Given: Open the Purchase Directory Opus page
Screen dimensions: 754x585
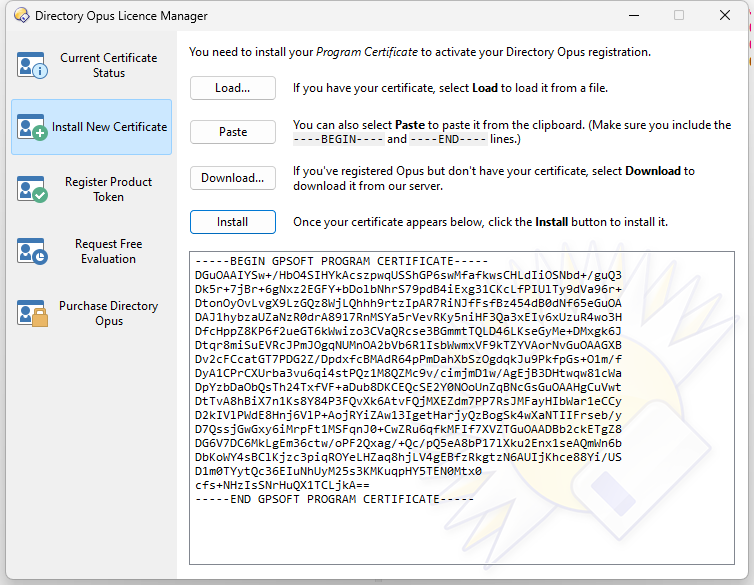Looking at the screenshot, I should (91, 313).
